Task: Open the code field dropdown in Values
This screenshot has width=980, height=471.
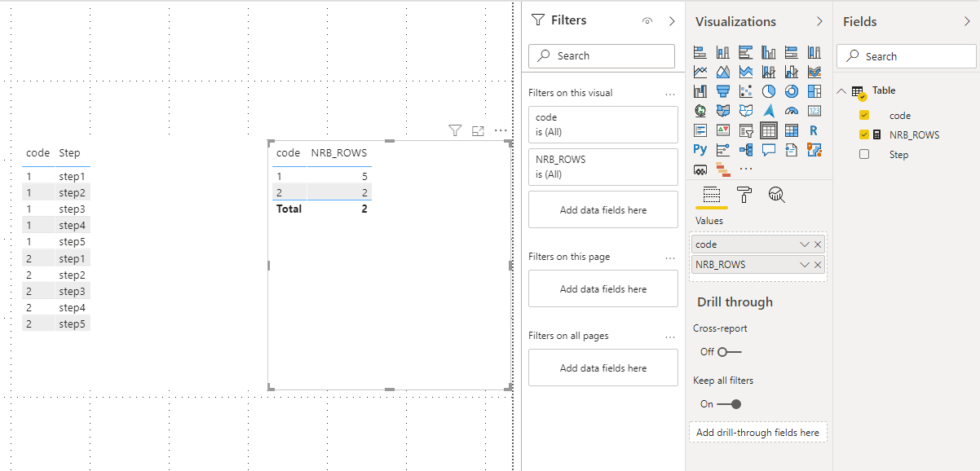Action: (805, 244)
